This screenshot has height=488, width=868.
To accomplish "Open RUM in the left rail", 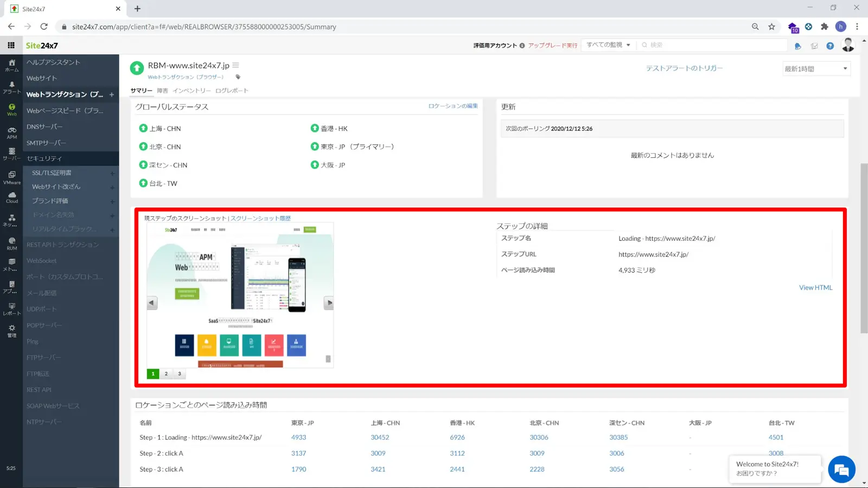I will (x=11, y=243).
